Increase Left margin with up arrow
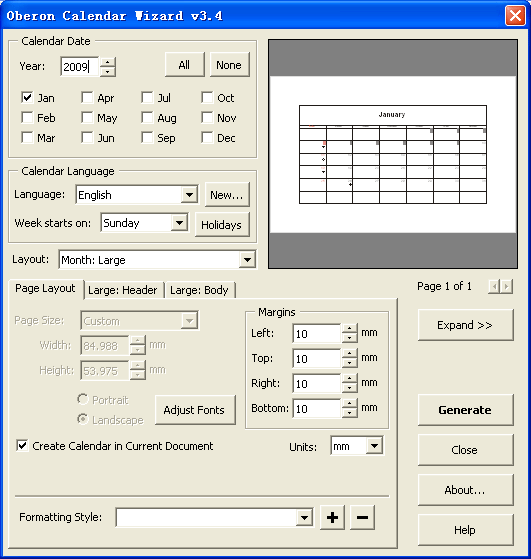 (349, 329)
